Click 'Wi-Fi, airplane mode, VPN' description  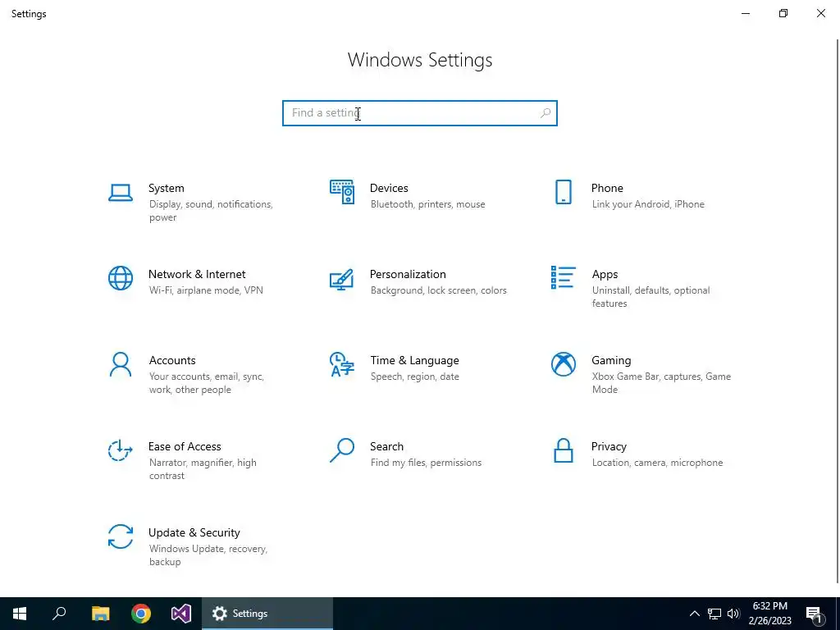click(206, 290)
